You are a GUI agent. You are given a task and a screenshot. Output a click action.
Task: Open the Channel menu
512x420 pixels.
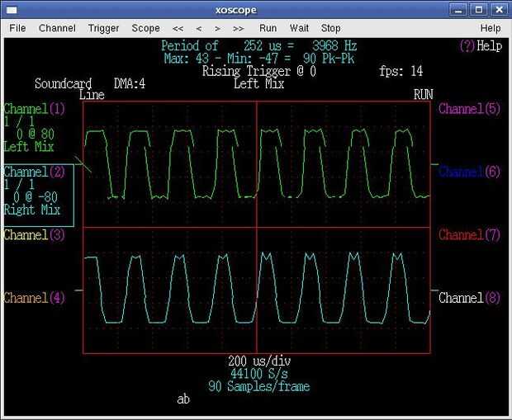pyautogui.click(x=57, y=28)
